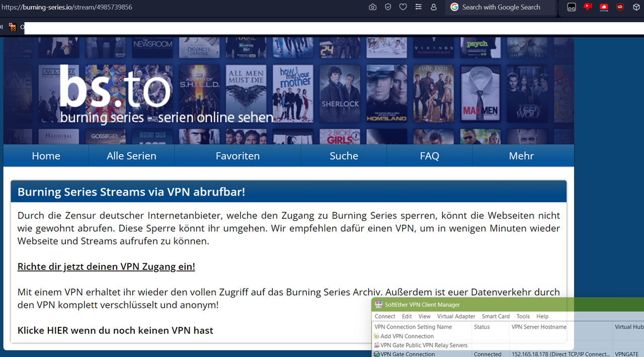Click the Teen Wolf poster in banner
This screenshot has width=644, height=357.
(527, 94)
